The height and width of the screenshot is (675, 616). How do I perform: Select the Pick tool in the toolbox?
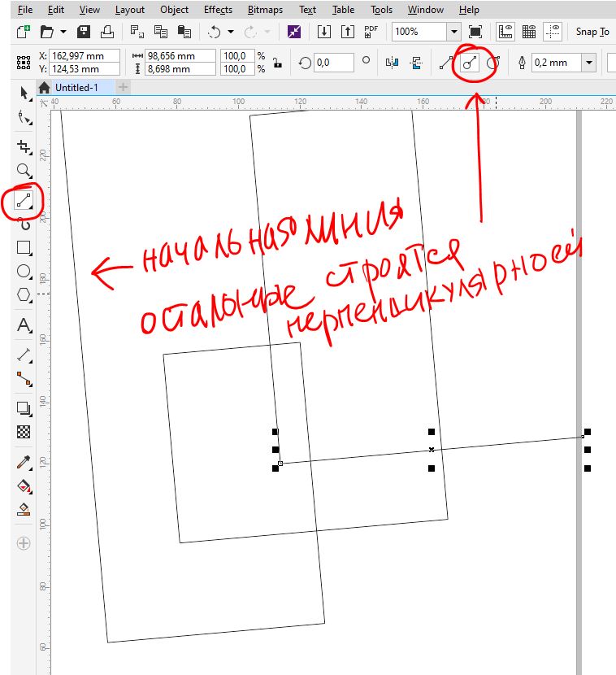pyautogui.click(x=24, y=93)
